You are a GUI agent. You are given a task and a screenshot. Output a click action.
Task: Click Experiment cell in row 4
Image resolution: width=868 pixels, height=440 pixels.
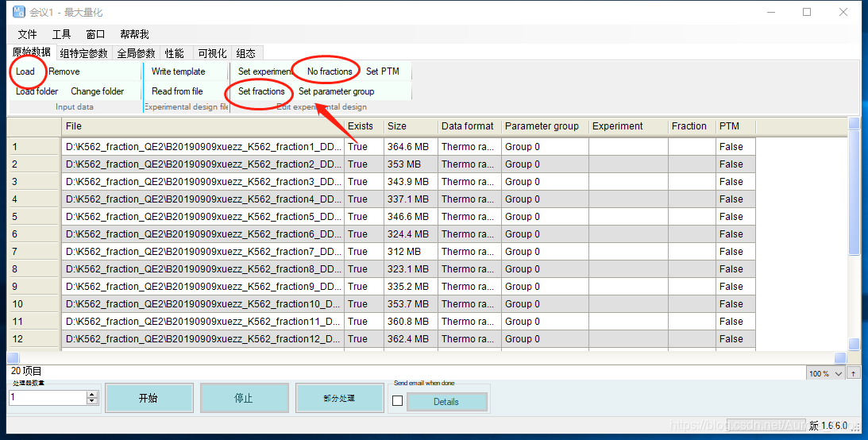click(x=628, y=199)
